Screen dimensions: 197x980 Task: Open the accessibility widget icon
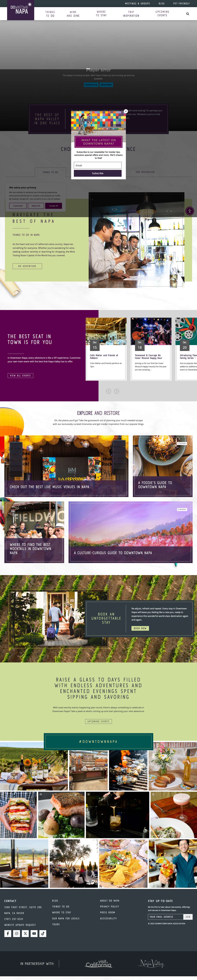tap(190, 211)
